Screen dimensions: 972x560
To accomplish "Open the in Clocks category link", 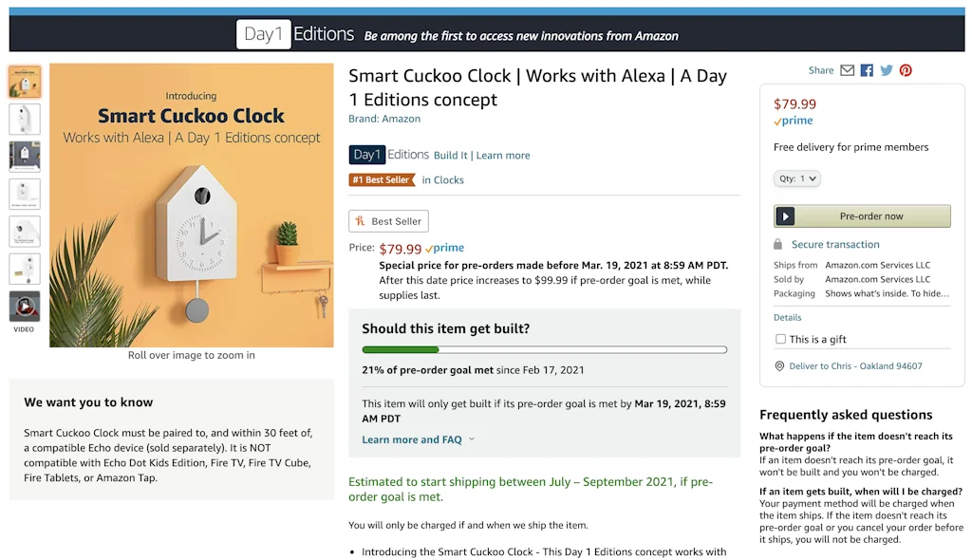I will [443, 179].
